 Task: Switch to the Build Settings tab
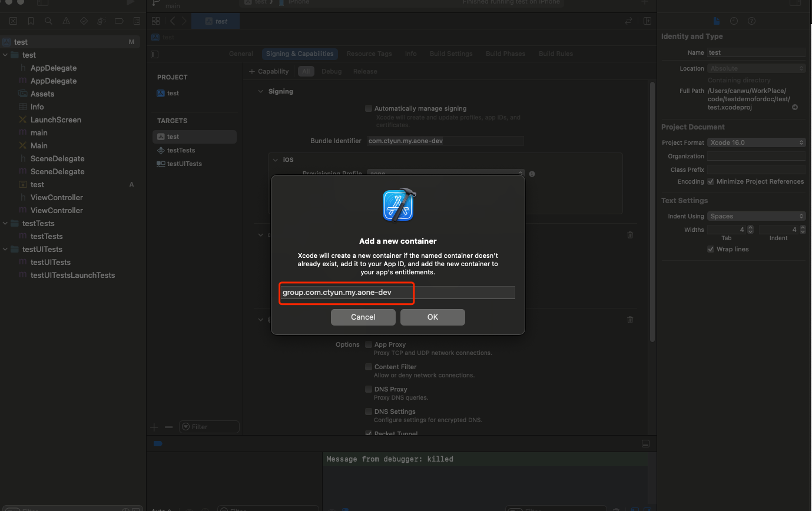tap(451, 54)
